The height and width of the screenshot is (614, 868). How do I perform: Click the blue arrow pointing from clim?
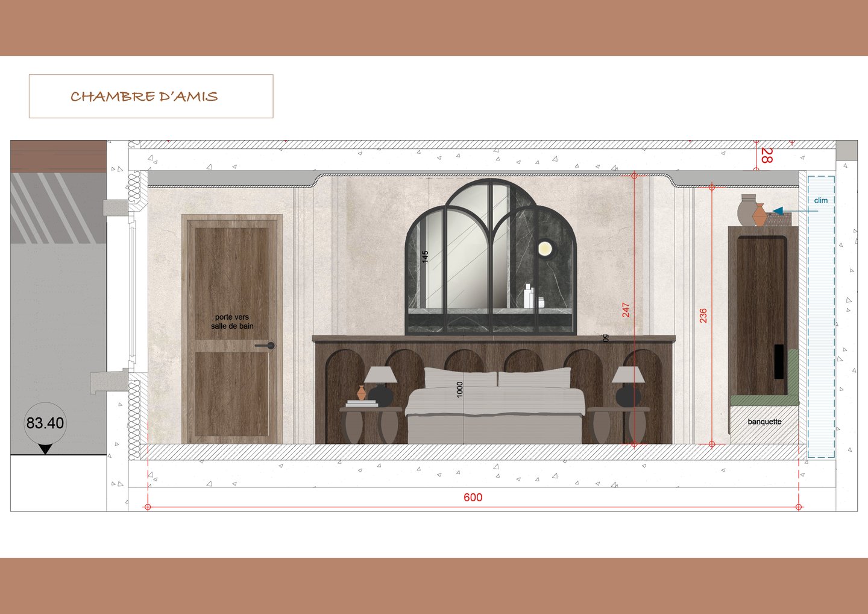pyautogui.click(x=794, y=211)
